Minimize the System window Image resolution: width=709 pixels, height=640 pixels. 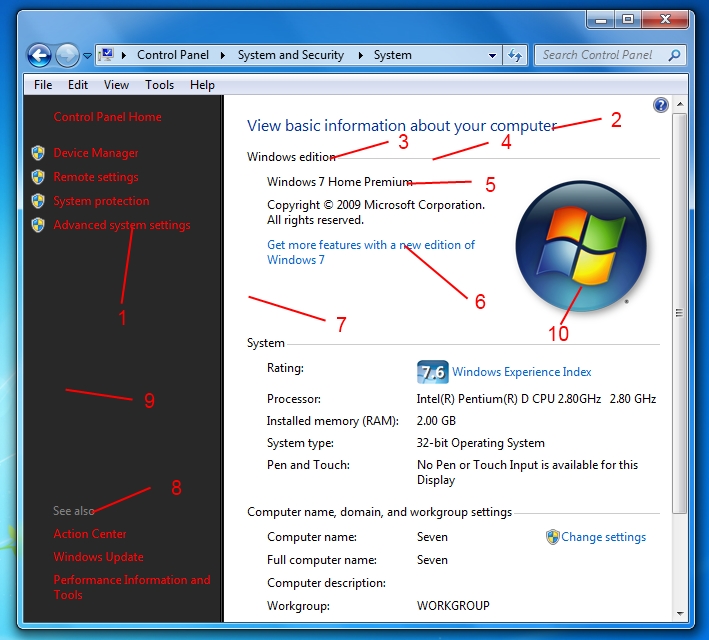pos(601,19)
